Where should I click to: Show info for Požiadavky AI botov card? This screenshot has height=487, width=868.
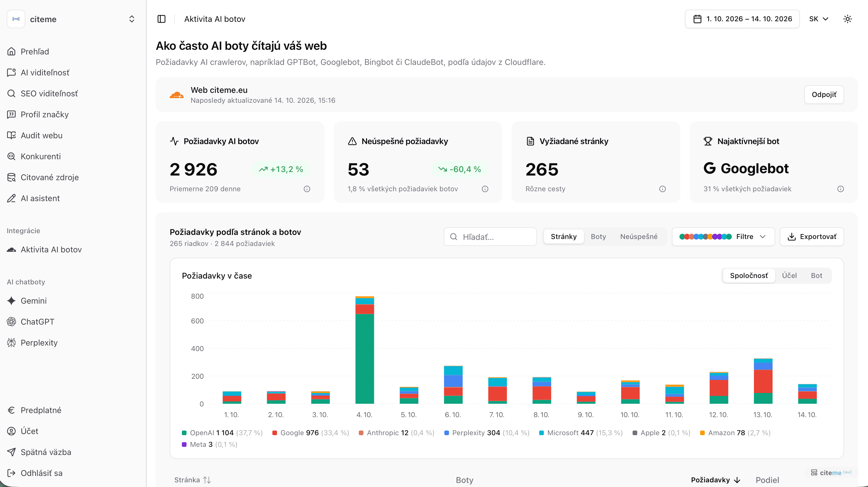click(x=307, y=189)
